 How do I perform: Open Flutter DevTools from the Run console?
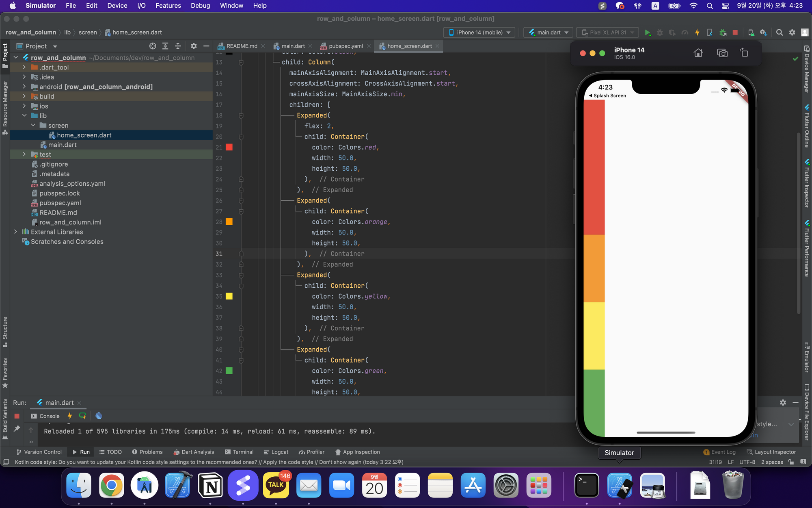(99, 416)
